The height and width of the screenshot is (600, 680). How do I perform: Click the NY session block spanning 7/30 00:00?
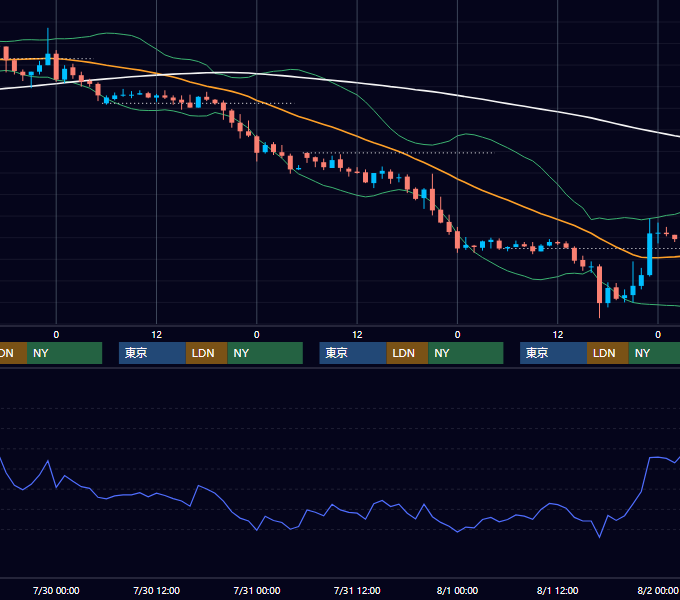tap(65, 353)
